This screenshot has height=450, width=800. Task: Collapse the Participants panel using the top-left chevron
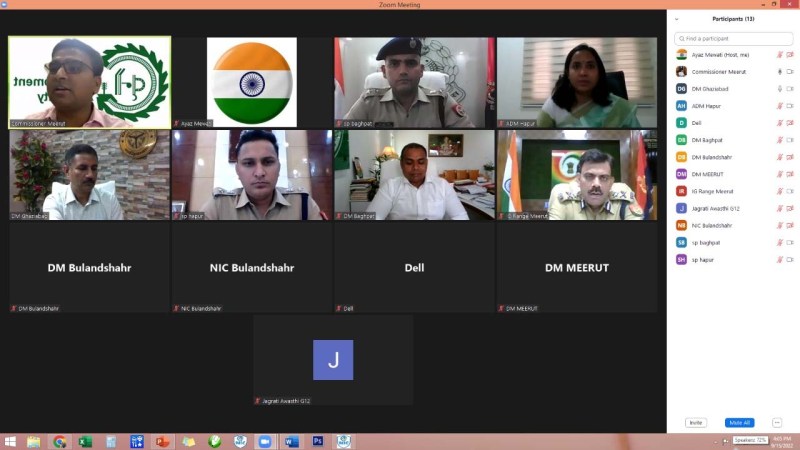677,19
